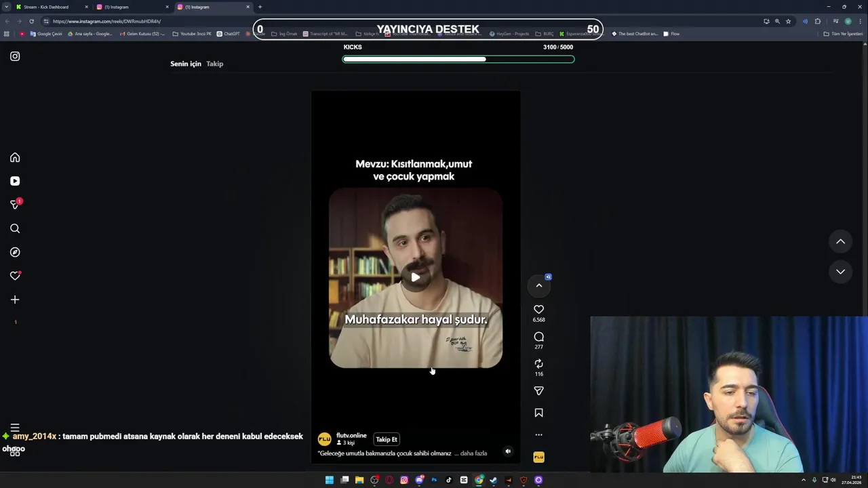
Task: Open Messages icon with red notification badge
Action: pos(15,204)
